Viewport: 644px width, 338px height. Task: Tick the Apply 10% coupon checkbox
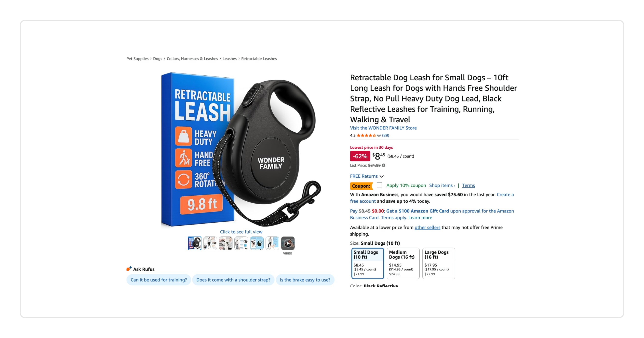(379, 185)
